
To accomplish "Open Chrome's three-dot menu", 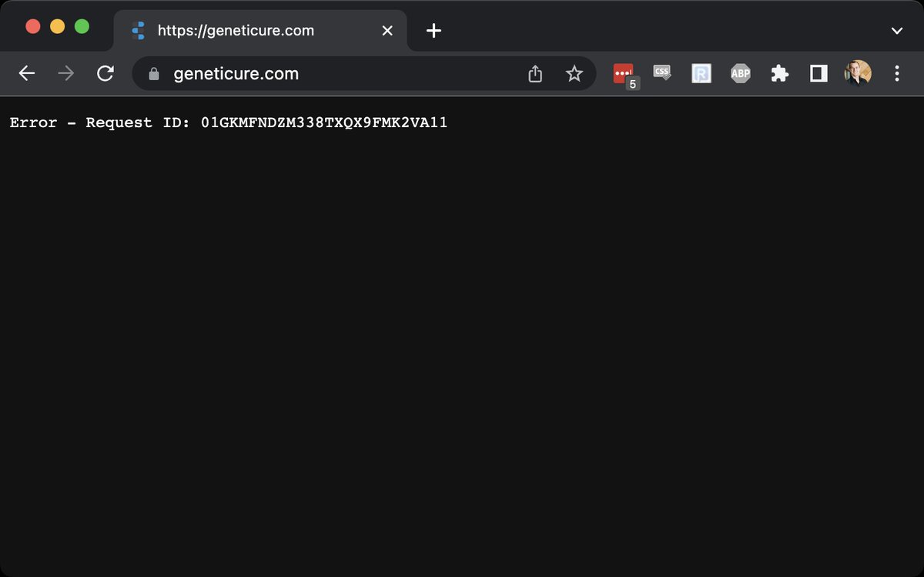I will tap(897, 73).
